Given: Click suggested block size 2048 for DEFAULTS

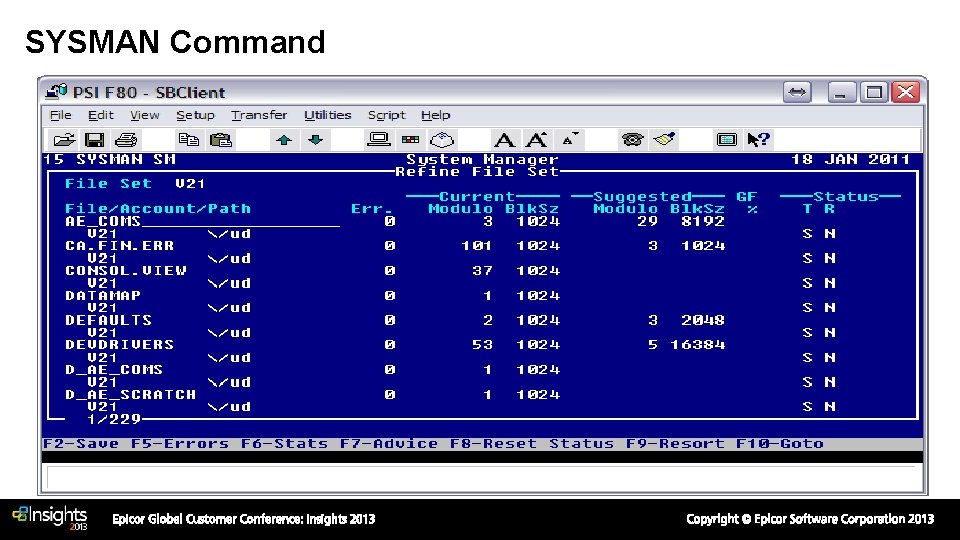Looking at the screenshot, I should pos(703,320).
